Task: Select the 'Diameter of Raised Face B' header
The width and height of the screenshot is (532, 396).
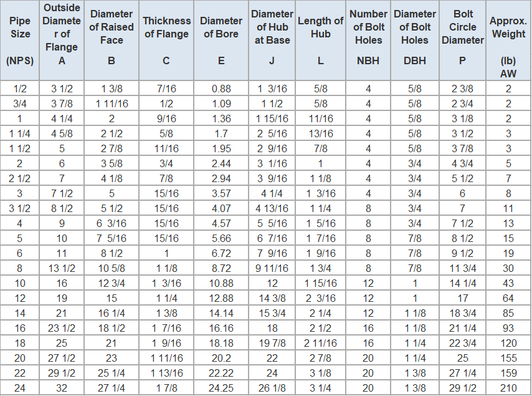Action: click(112, 41)
